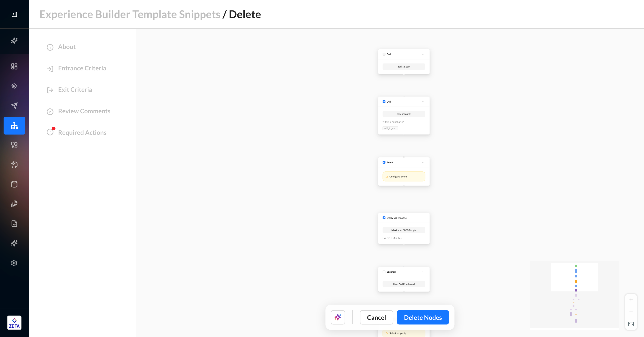Expand the sidebar panel toggle icon
Image resolution: width=644 pixels, height=337 pixels.
[14, 14]
